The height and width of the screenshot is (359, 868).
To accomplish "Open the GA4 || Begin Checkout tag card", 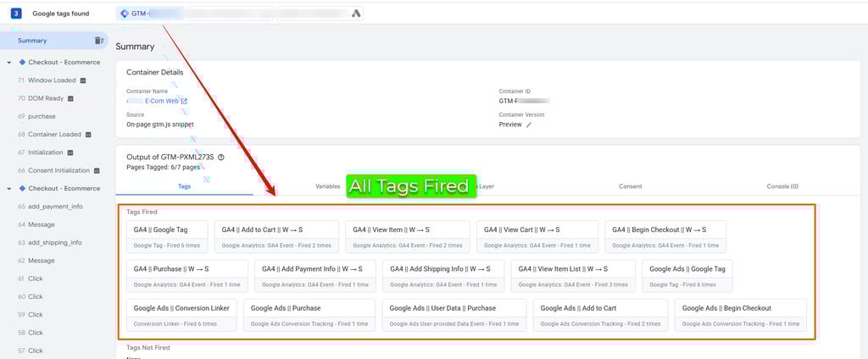I will 665,237.
